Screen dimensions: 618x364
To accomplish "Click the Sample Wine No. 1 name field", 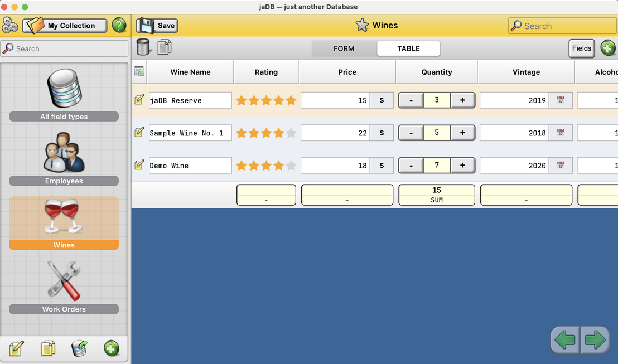I will [190, 133].
